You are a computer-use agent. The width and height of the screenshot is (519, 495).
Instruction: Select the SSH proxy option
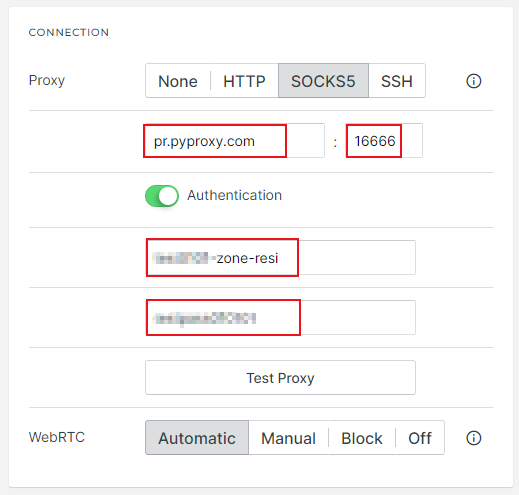397,81
